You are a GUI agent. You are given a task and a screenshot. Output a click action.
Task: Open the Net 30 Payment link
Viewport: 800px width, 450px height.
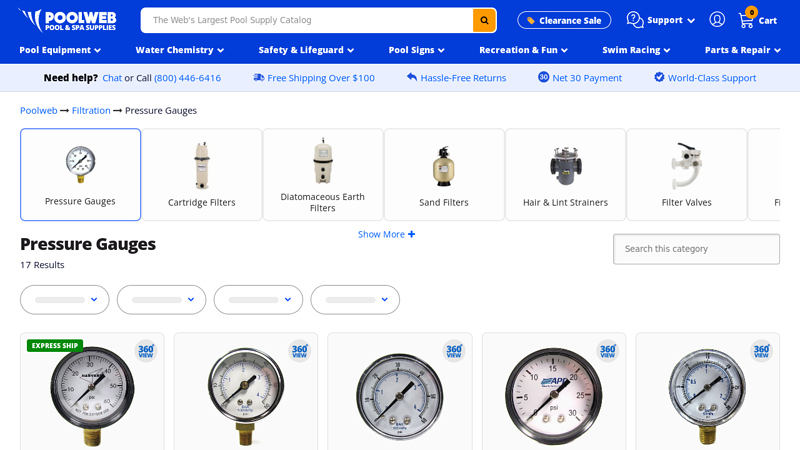click(x=587, y=78)
